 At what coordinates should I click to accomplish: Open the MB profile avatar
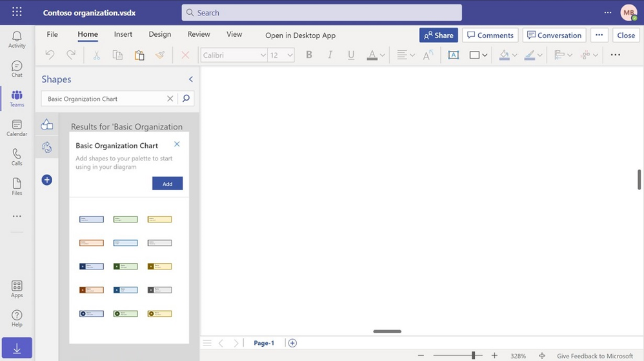(x=629, y=13)
